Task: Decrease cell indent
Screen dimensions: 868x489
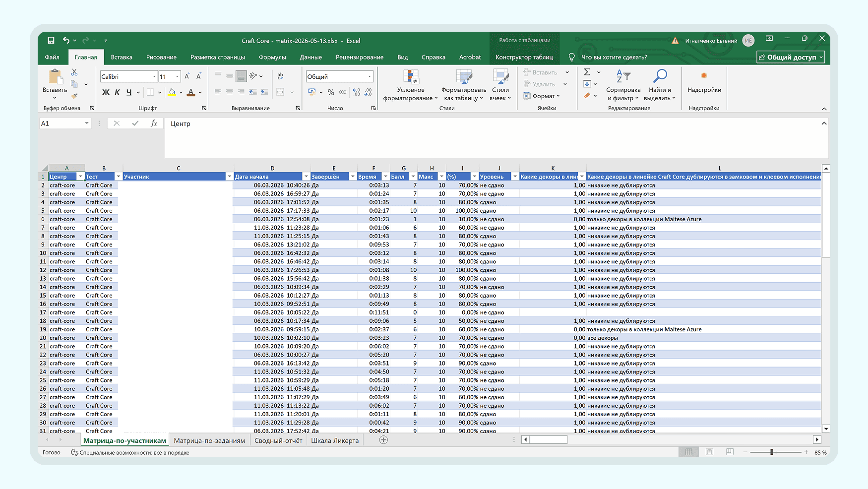Action: pyautogui.click(x=253, y=92)
